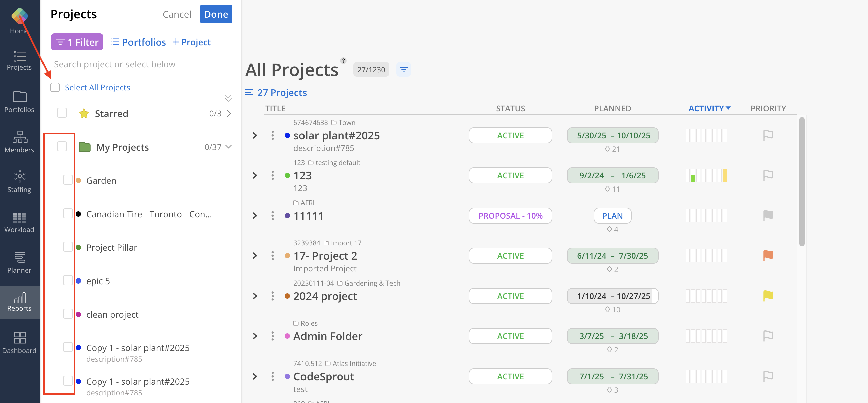Screen dimensions: 868x403
Task: Tick the Garden project checkbox
Action: pyautogui.click(x=68, y=180)
